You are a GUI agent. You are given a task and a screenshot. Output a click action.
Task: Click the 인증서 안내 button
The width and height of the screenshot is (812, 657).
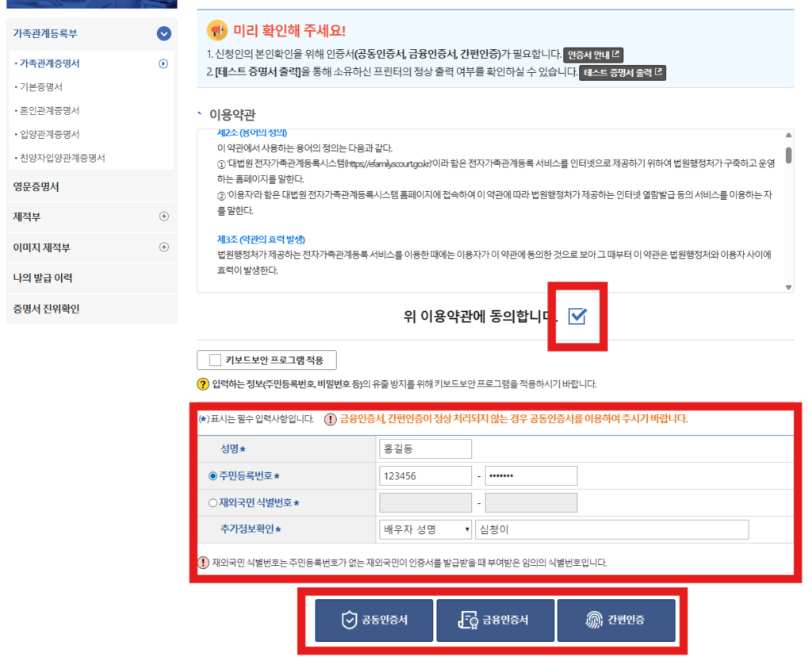[593, 55]
